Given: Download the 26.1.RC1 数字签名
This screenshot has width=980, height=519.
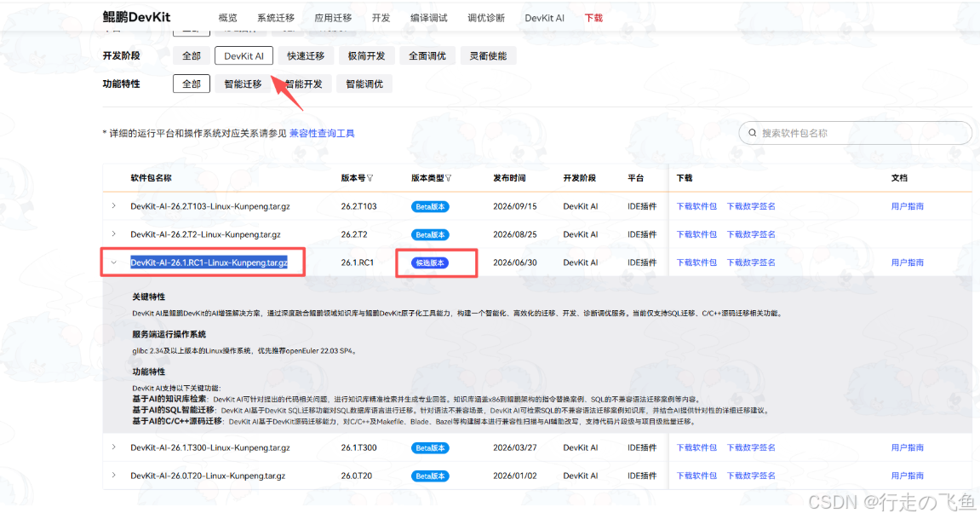Looking at the screenshot, I should click(x=751, y=262).
